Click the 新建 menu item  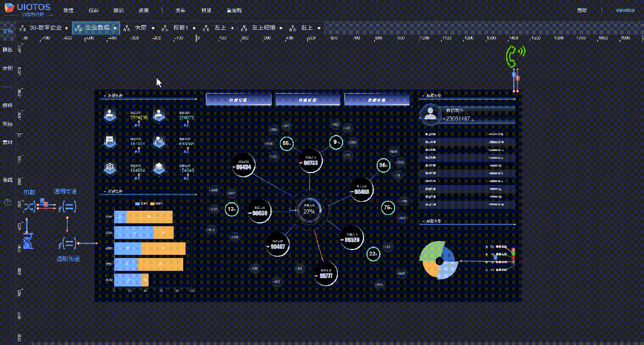click(x=68, y=10)
